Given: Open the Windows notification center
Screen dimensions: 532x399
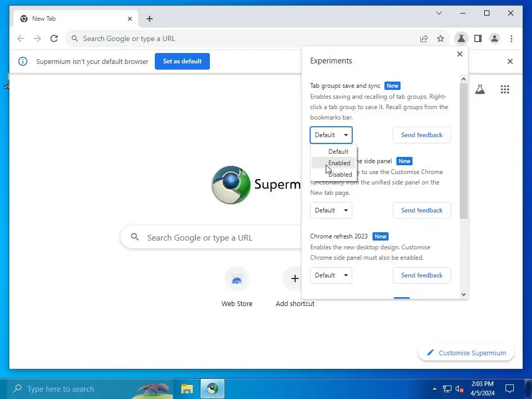Looking at the screenshot, I should [x=510, y=389].
